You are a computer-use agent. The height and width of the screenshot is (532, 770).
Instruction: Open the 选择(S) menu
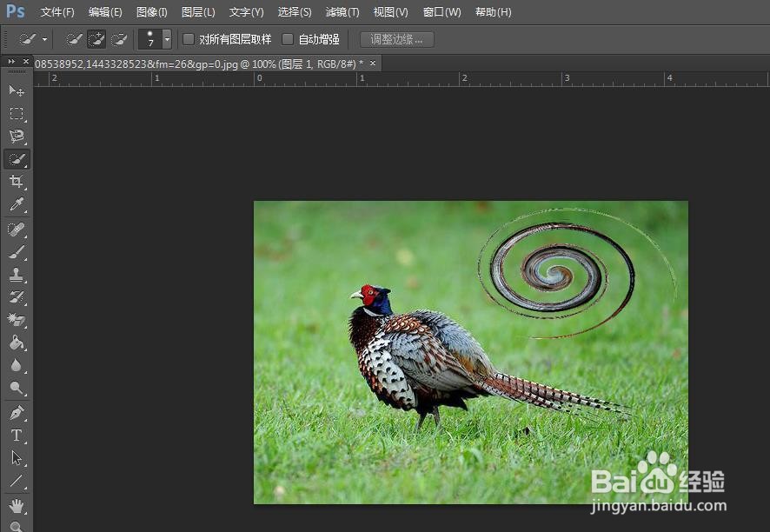(294, 12)
